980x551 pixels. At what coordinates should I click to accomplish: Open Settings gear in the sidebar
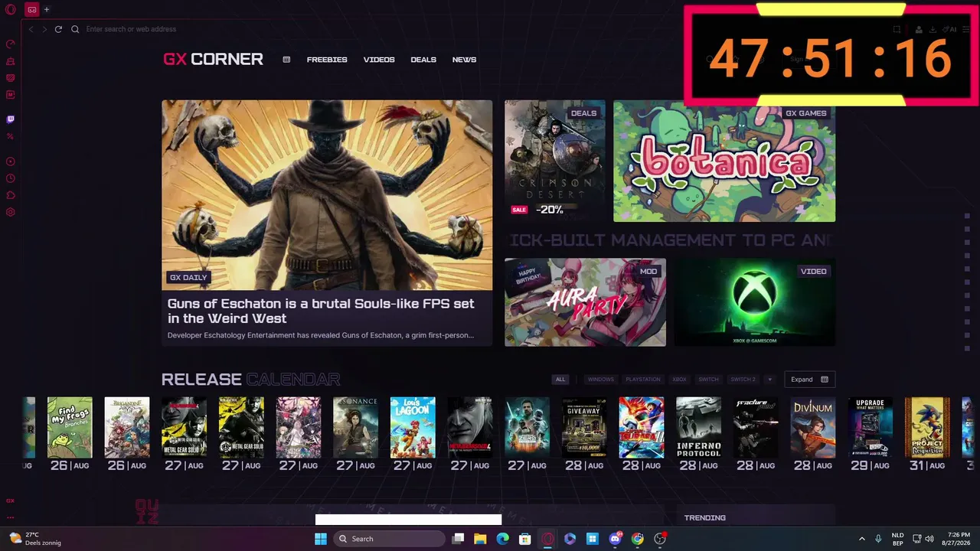11,212
